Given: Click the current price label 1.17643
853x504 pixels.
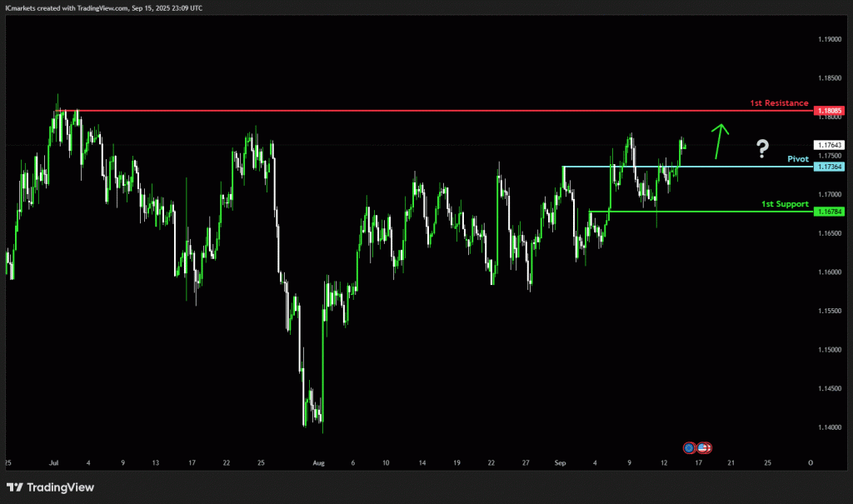Looking at the screenshot, I should 829,145.
